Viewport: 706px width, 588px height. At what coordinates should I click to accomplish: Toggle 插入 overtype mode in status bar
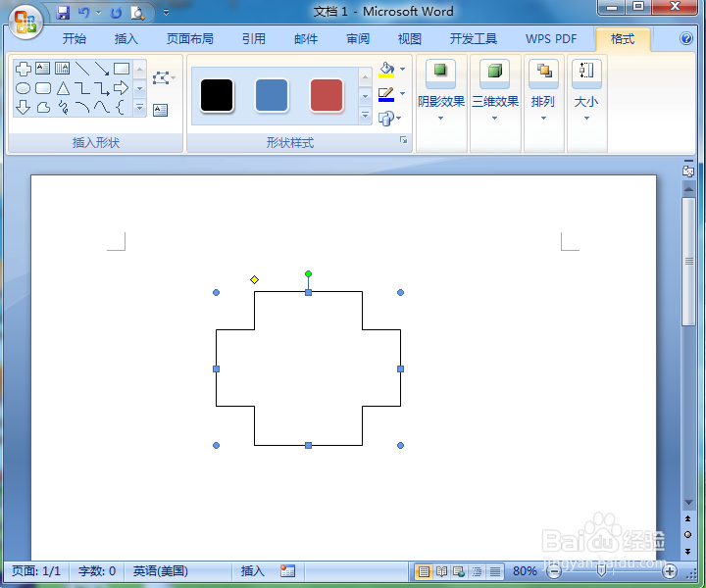click(x=252, y=571)
